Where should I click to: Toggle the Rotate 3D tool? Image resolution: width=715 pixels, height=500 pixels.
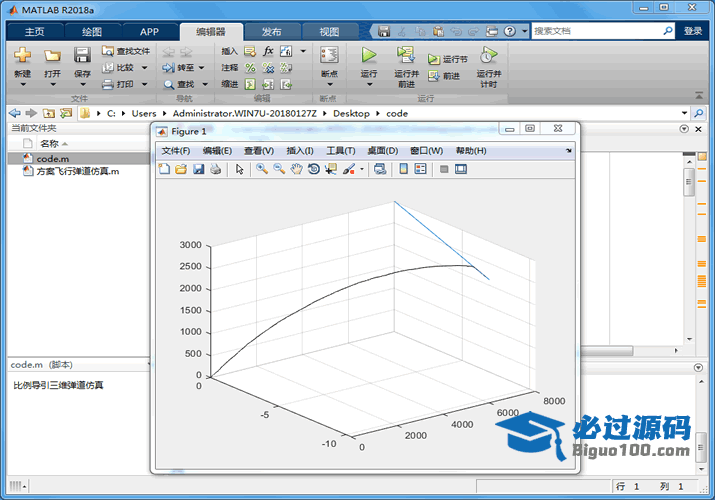[x=314, y=169]
